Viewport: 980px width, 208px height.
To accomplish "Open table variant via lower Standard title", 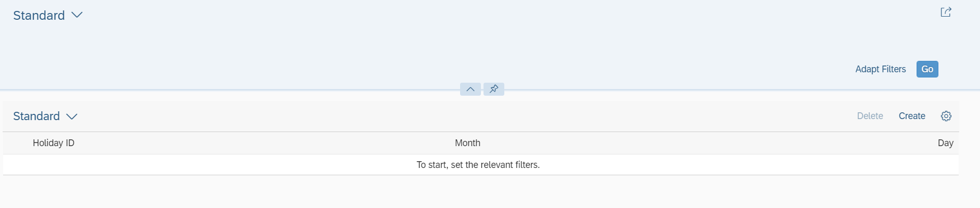I will click(36, 116).
